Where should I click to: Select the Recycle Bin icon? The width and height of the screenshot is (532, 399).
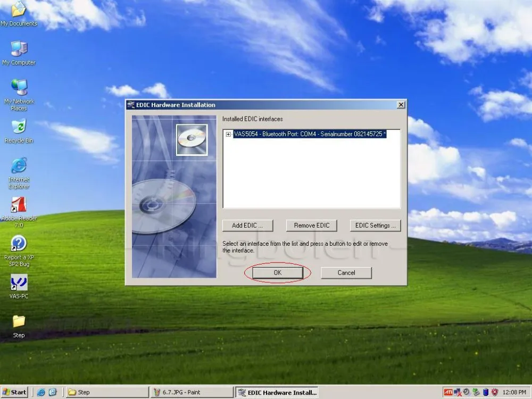(19, 131)
